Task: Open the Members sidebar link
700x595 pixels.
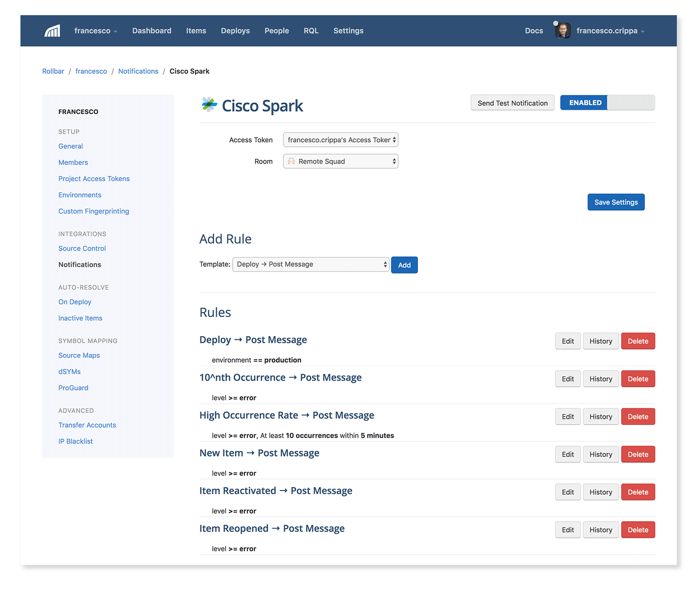Action: click(73, 163)
